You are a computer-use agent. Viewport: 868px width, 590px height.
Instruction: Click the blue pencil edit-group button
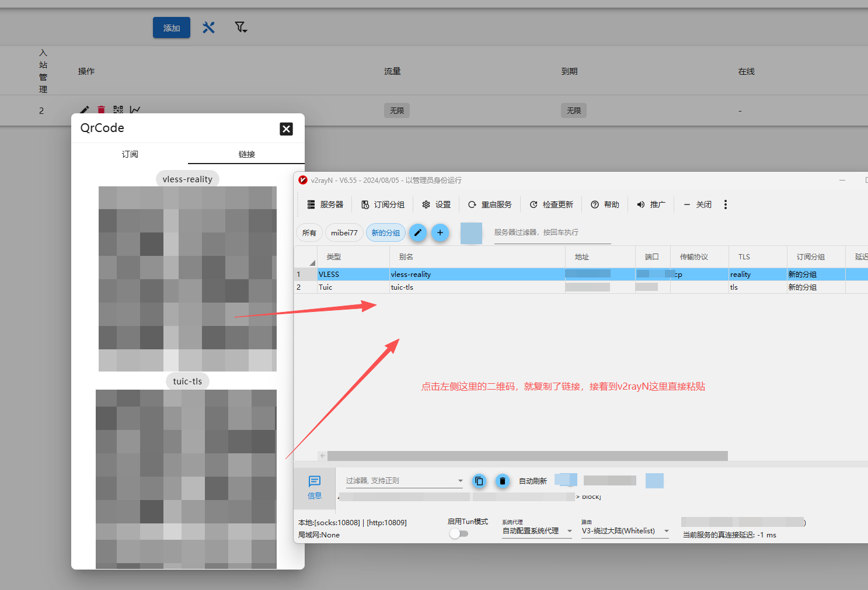(x=417, y=232)
